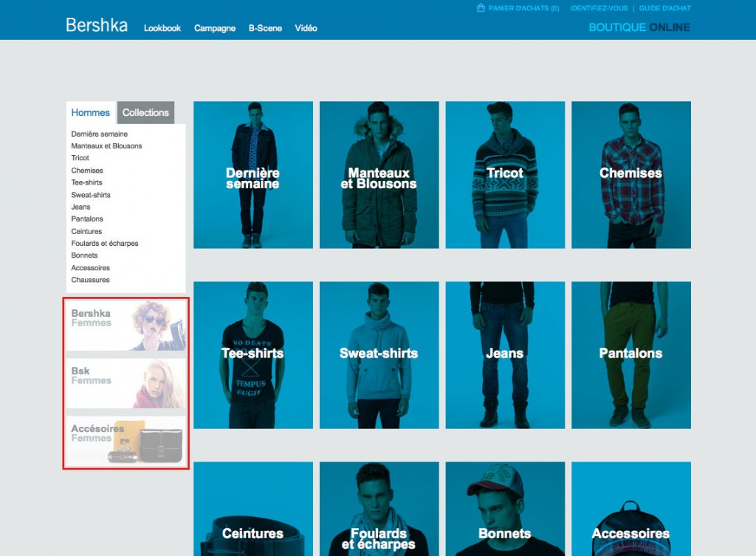Viewport: 756px width, 556px height.
Task: Open the Accessoires category tile
Action: pyautogui.click(x=631, y=509)
